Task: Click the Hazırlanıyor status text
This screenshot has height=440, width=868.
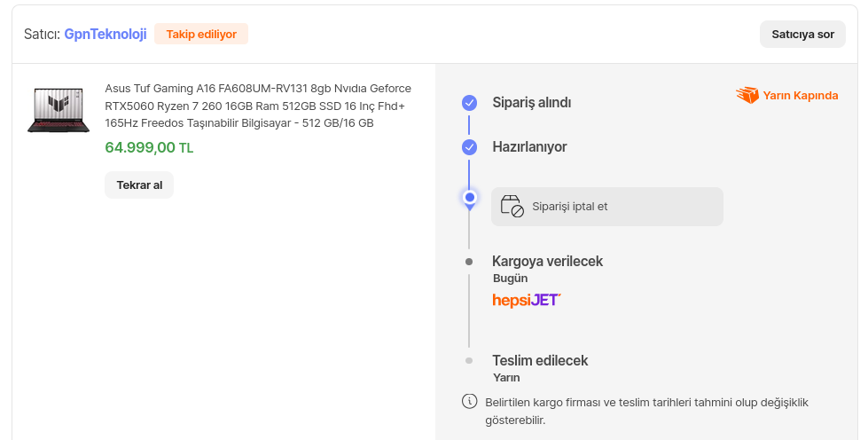Action: pyautogui.click(x=529, y=147)
